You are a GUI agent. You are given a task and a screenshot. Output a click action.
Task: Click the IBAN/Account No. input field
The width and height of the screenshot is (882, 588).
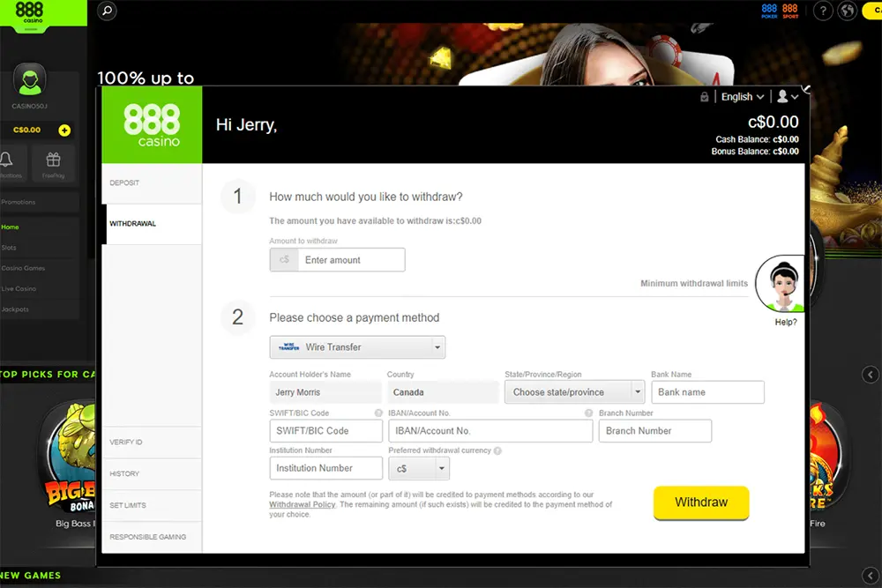[x=490, y=431]
